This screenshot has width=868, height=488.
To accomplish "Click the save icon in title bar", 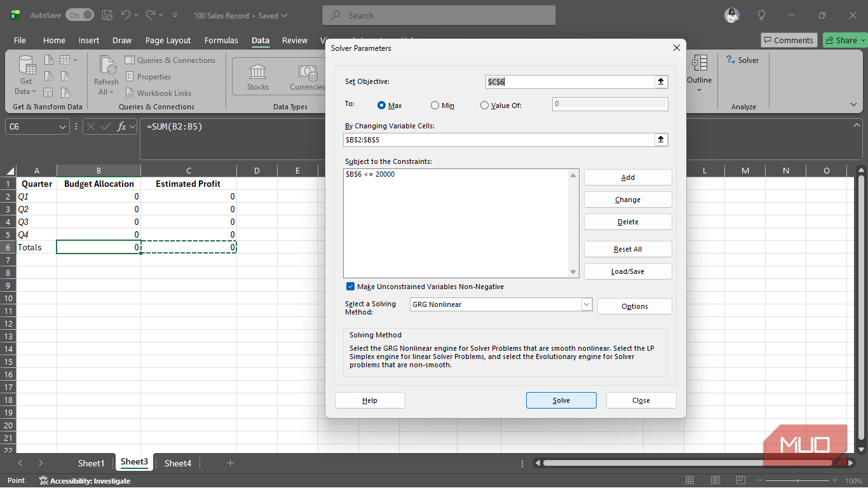I will pos(107,15).
